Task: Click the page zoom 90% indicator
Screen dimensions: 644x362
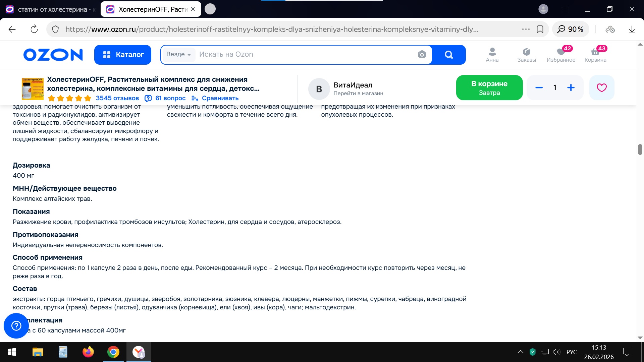Action: [x=571, y=29]
